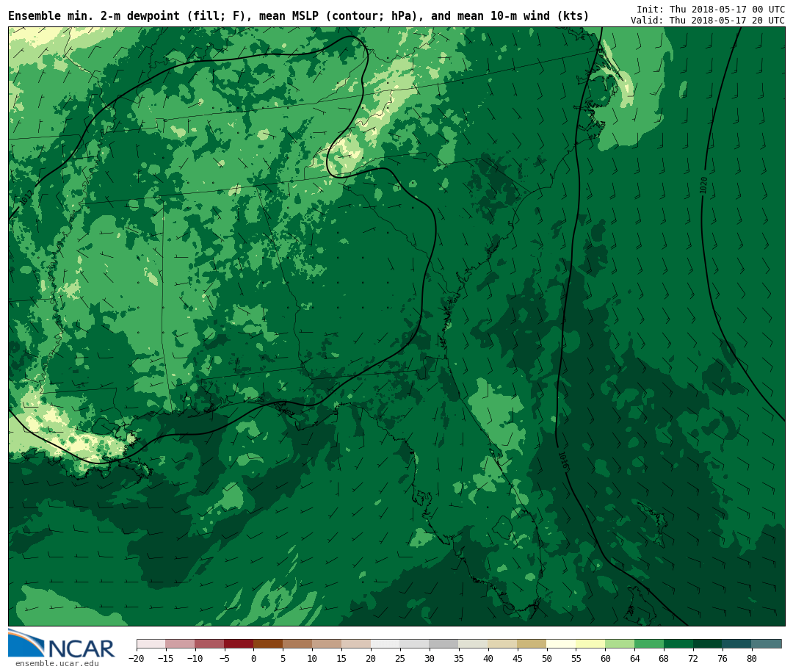Click the green swatch between 68 and 72
The image size is (793, 672).
tap(678, 643)
